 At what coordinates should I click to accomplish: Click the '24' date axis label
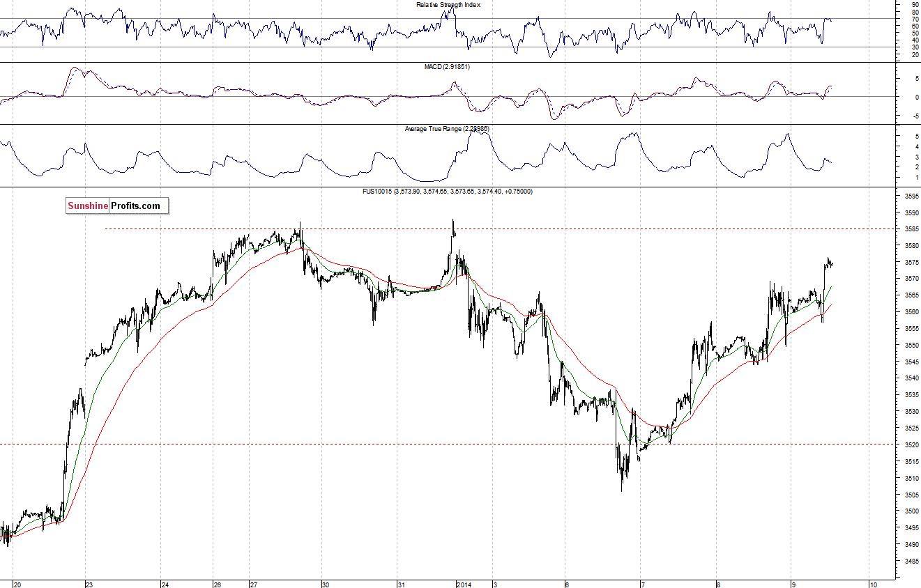tap(165, 585)
